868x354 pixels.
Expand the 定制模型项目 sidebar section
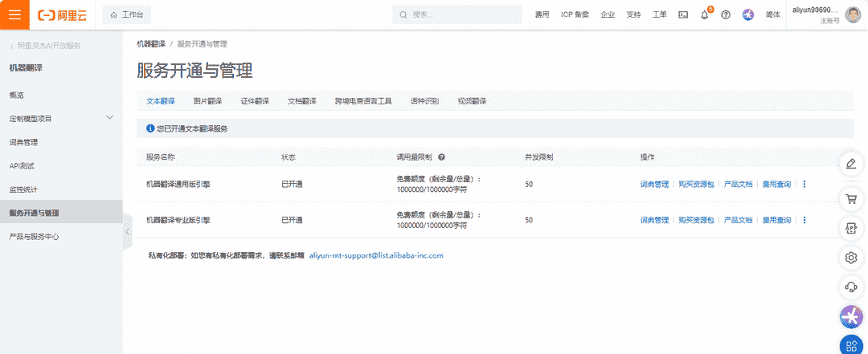coord(110,118)
